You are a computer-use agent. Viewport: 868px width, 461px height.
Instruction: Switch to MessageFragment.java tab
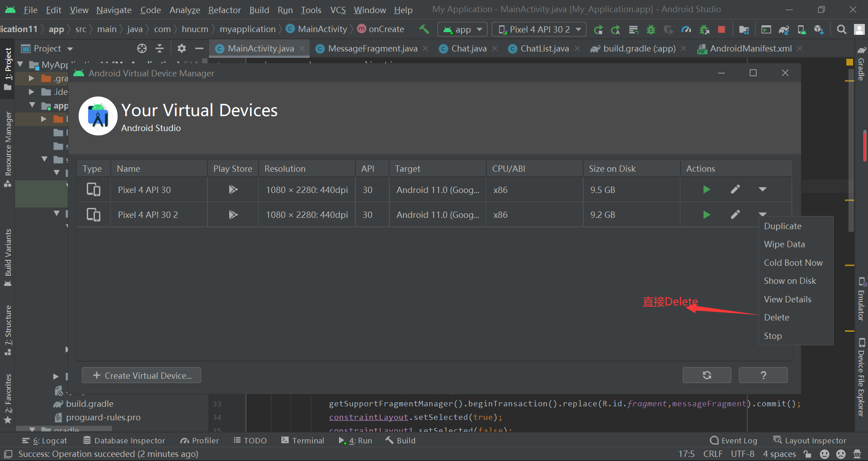[x=373, y=48]
